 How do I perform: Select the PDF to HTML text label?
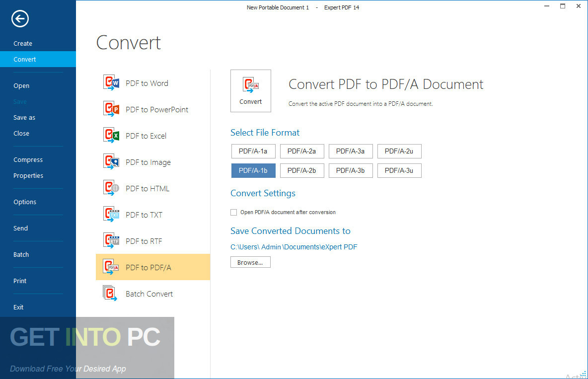147,189
